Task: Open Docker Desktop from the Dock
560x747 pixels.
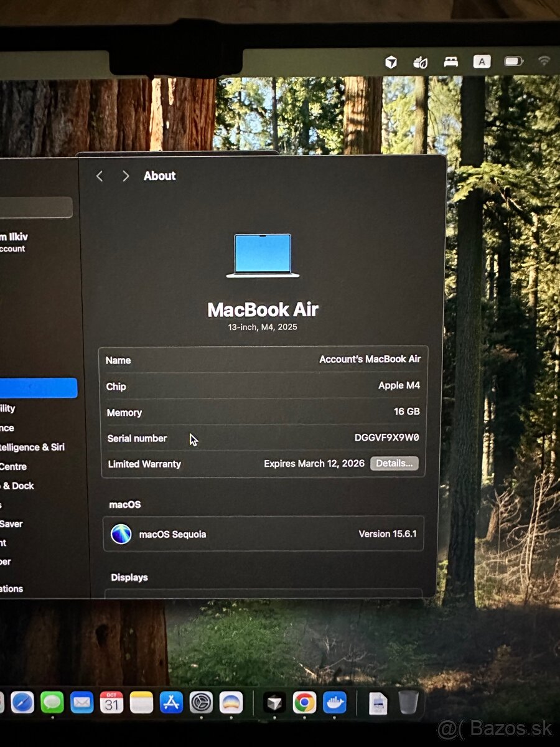Action: coord(334,703)
